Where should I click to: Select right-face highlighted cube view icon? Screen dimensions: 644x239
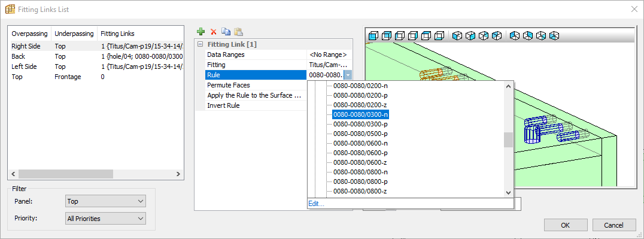point(413,36)
